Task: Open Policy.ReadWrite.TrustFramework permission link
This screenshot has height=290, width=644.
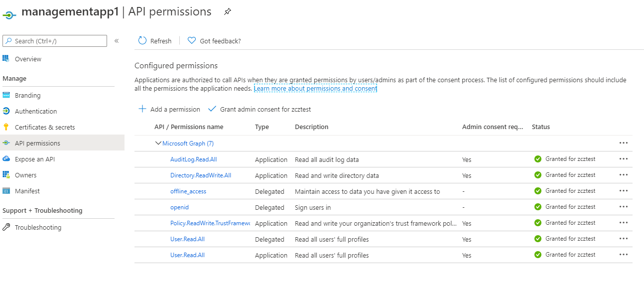Action: click(x=210, y=223)
